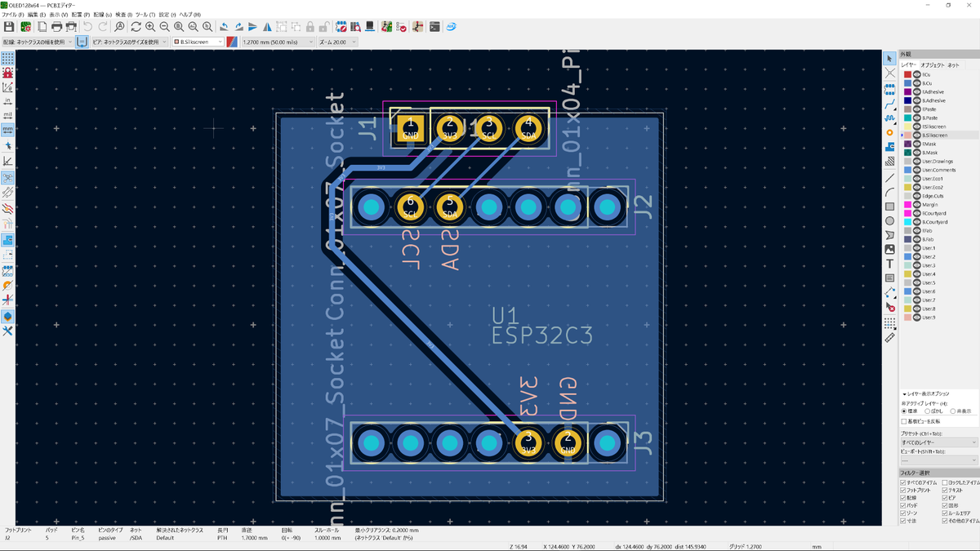
Task: Hide the F.Silkscreen layer
Action: tap(917, 127)
